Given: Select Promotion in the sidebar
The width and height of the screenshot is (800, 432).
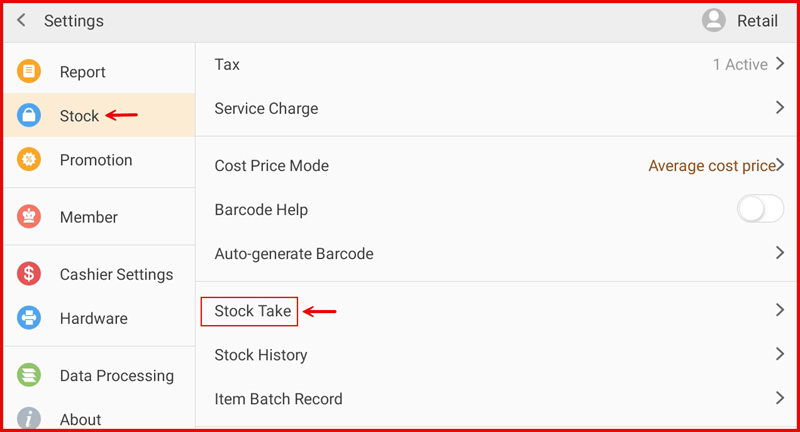Looking at the screenshot, I should pyautogui.click(x=96, y=160).
